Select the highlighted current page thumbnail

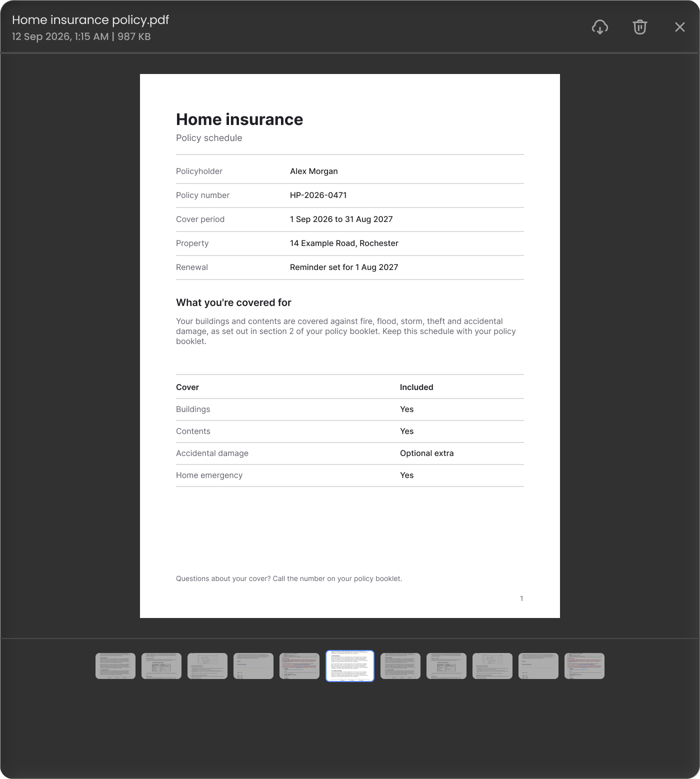click(x=350, y=666)
